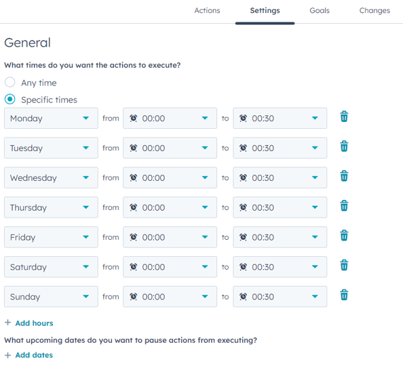Open Tuesday's to-time 00:30 dropdown
Image resolution: width=403 pixels, height=372 pixels.
point(280,148)
